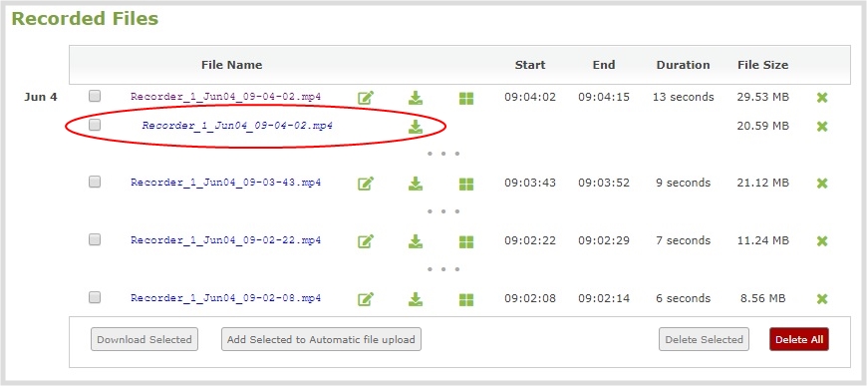Rename Recorder_1_Jun04_09-04-02.mp4 via edit icon
Viewport: 868px width, 388px height.
(x=366, y=98)
